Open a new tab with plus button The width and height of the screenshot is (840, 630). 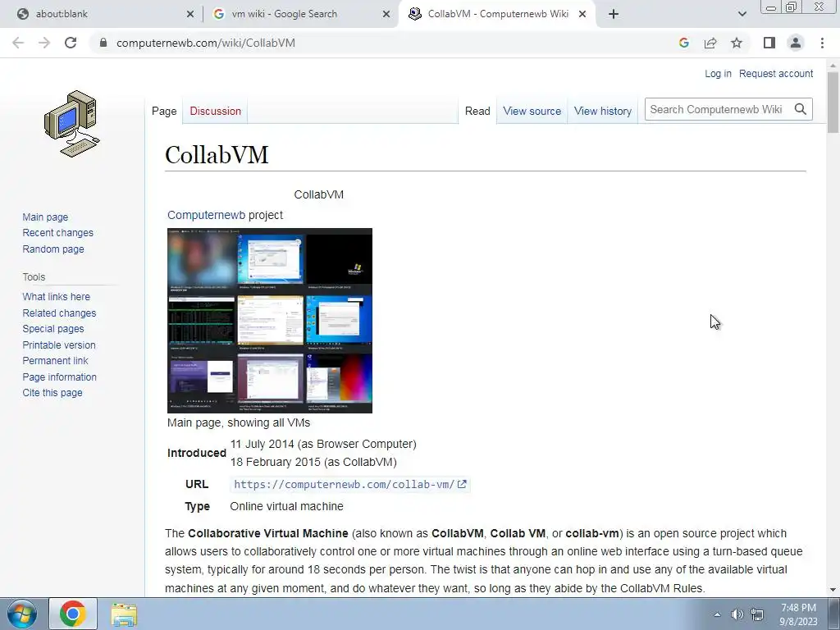pos(614,14)
